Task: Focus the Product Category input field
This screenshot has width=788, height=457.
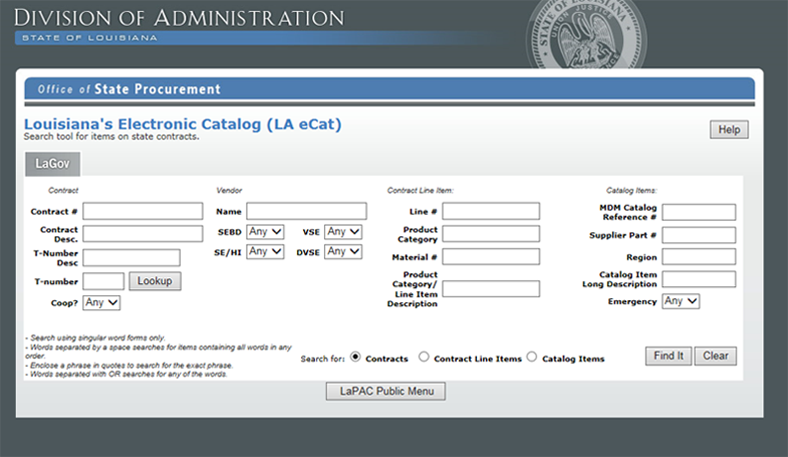Action: (491, 234)
